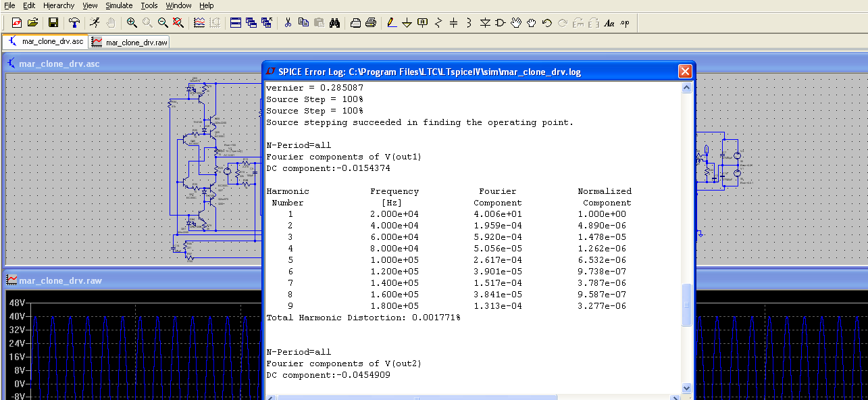This screenshot has height=400, width=868.
Task: Undo the last action arrow icon
Action: [547, 22]
